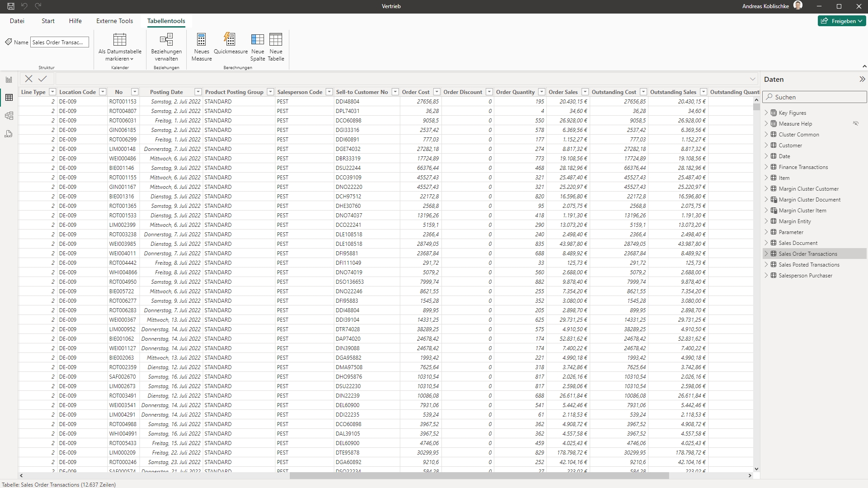Click horizontal scrollbar thumb at bottom
This screenshot has height=488, width=868.
tap(479, 475)
